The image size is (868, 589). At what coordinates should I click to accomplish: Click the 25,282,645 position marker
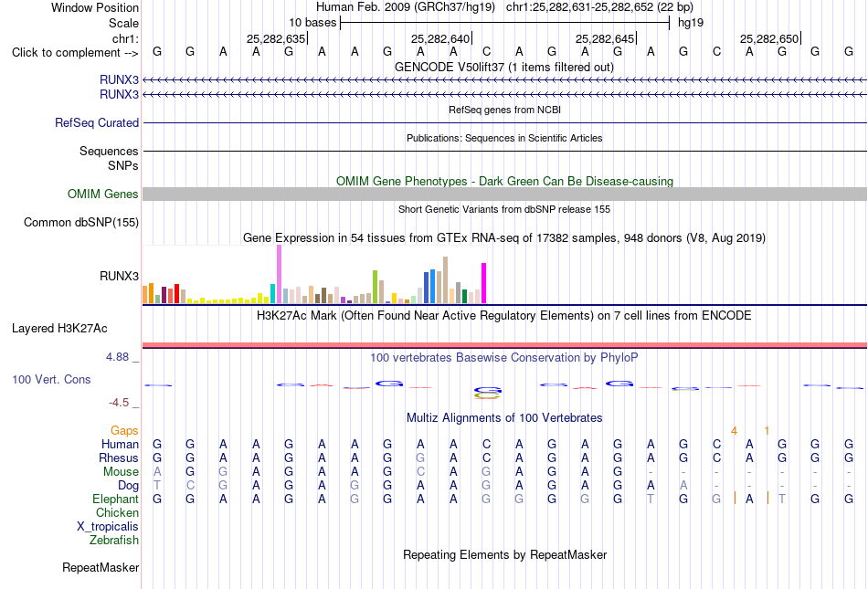(605, 38)
